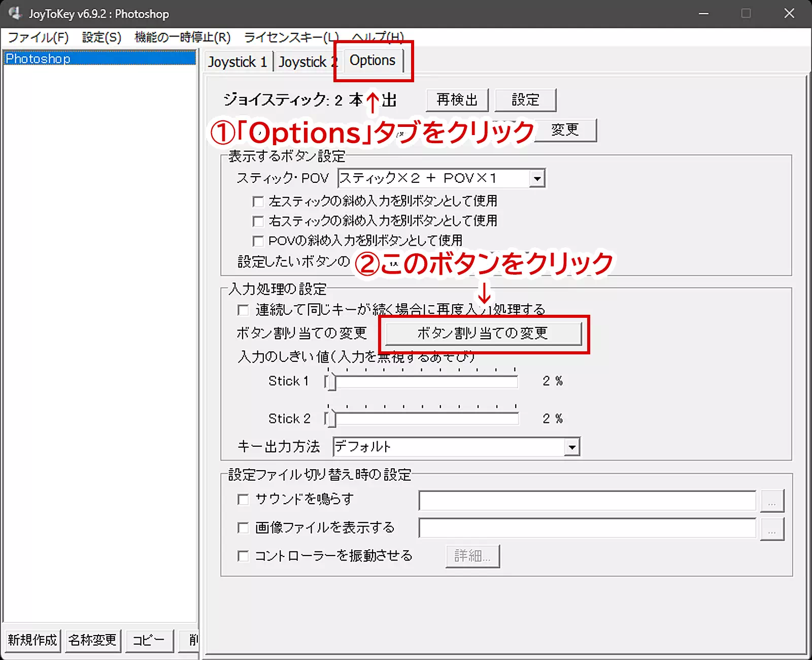Enable POVの斜め入力を別ボタンとして使用 checkbox
812x660 pixels.
tap(258, 241)
